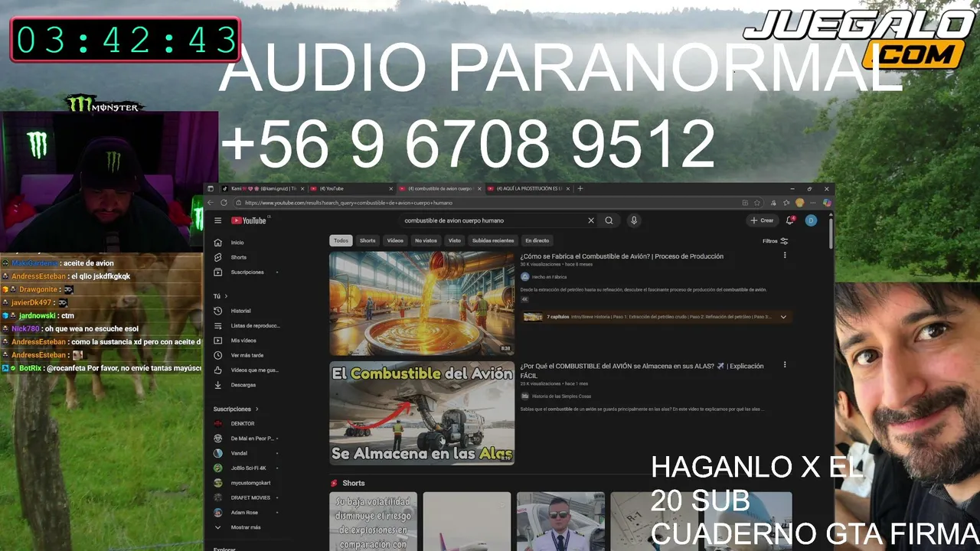
Task: Open the Short showing a pilot
Action: tap(560, 521)
